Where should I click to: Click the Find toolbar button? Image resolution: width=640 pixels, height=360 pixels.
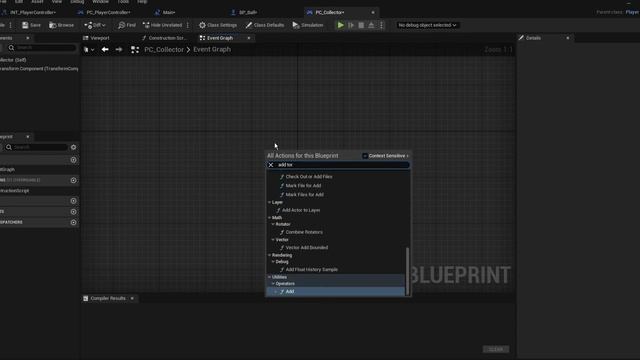[x=127, y=25]
